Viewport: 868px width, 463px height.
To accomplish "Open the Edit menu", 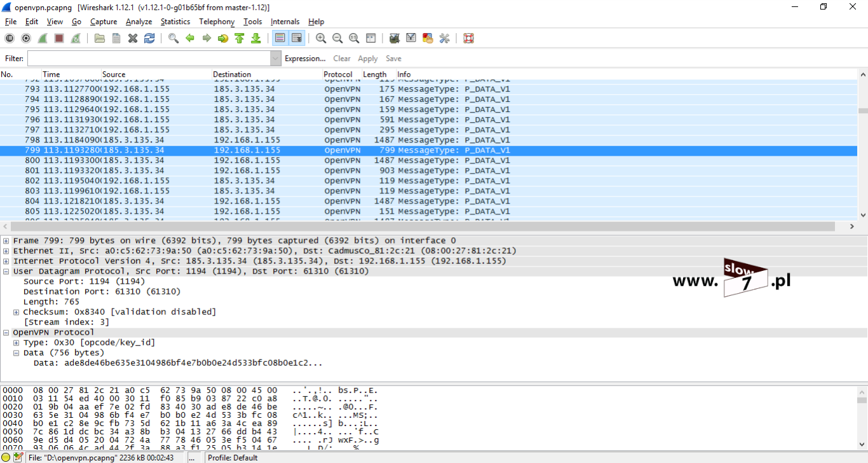I will pyautogui.click(x=32, y=22).
